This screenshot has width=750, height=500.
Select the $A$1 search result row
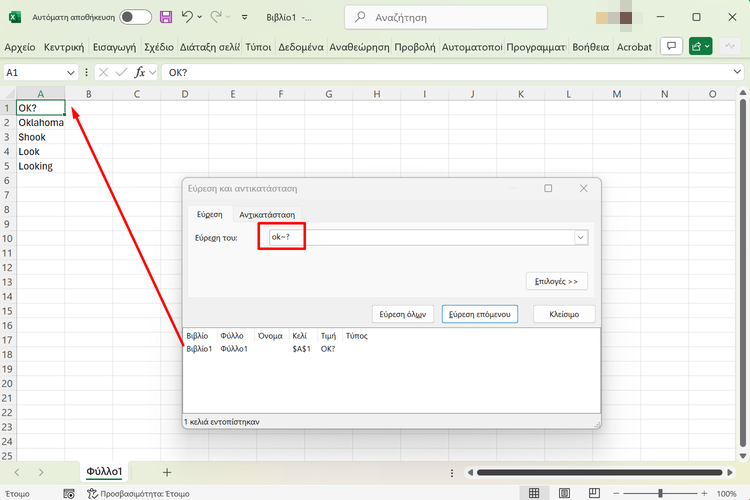[x=391, y=349]
